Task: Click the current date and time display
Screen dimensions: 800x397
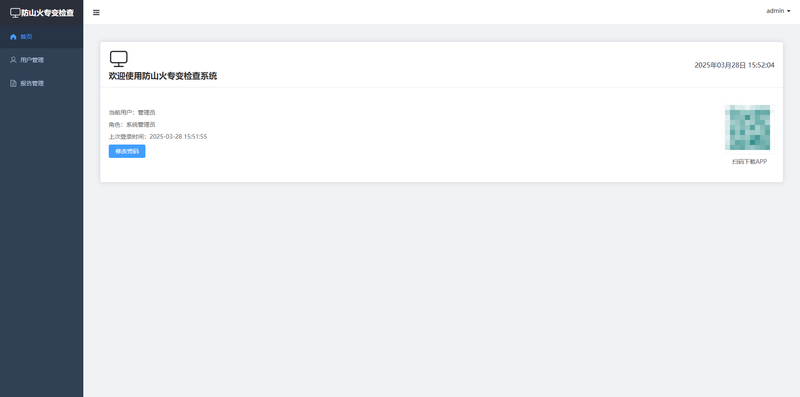Action: [734, 65]
